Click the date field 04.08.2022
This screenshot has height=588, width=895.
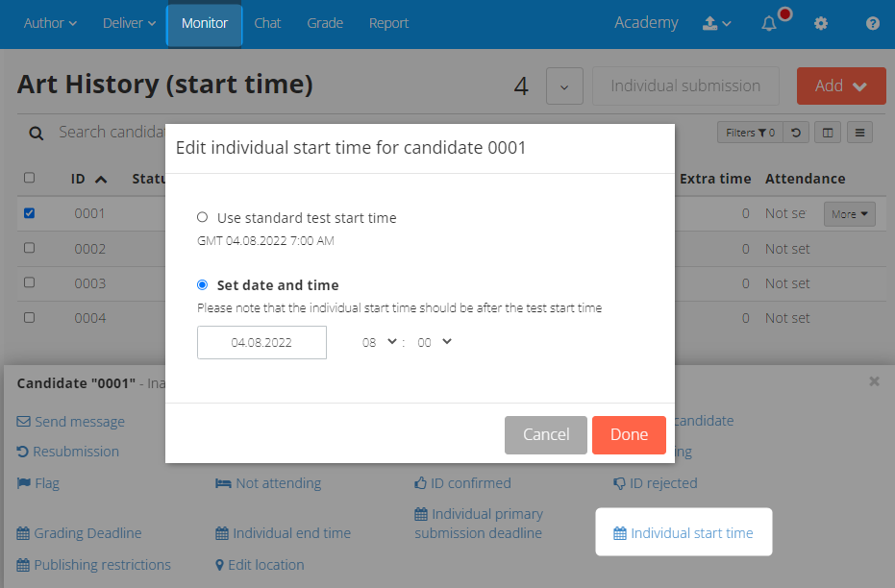tap(261, 343)
